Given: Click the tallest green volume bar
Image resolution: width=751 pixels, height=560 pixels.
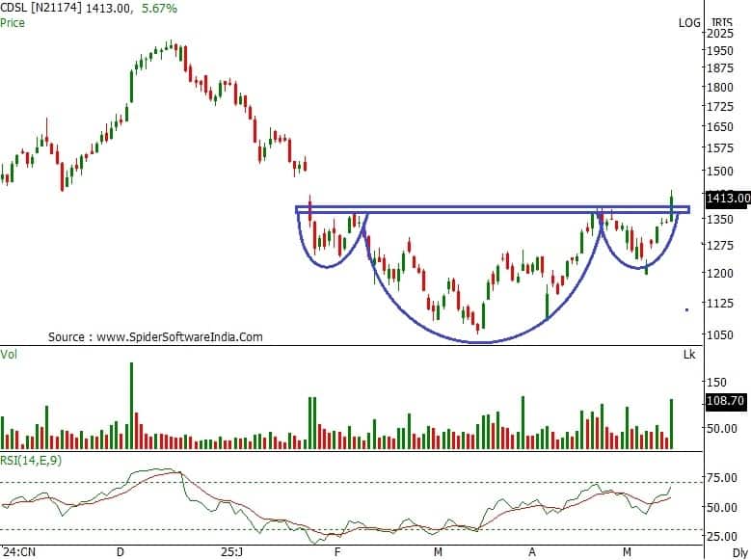Looking at the screenshot, I should tap(131, 405).
